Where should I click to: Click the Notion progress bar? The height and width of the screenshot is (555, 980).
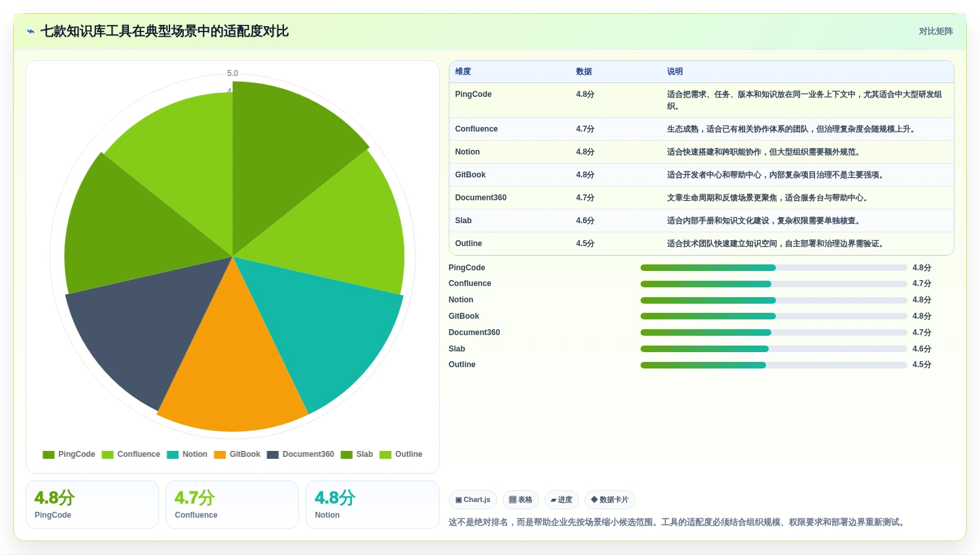coord(774,300)
